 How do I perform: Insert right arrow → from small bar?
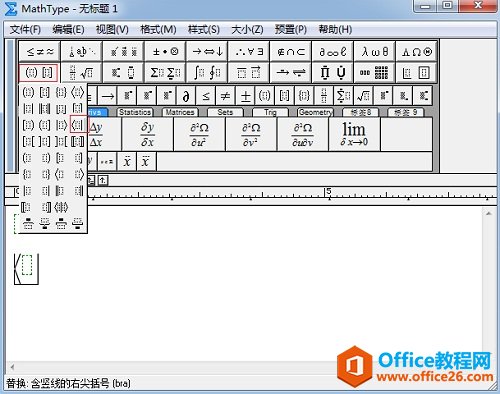(107, 96)
